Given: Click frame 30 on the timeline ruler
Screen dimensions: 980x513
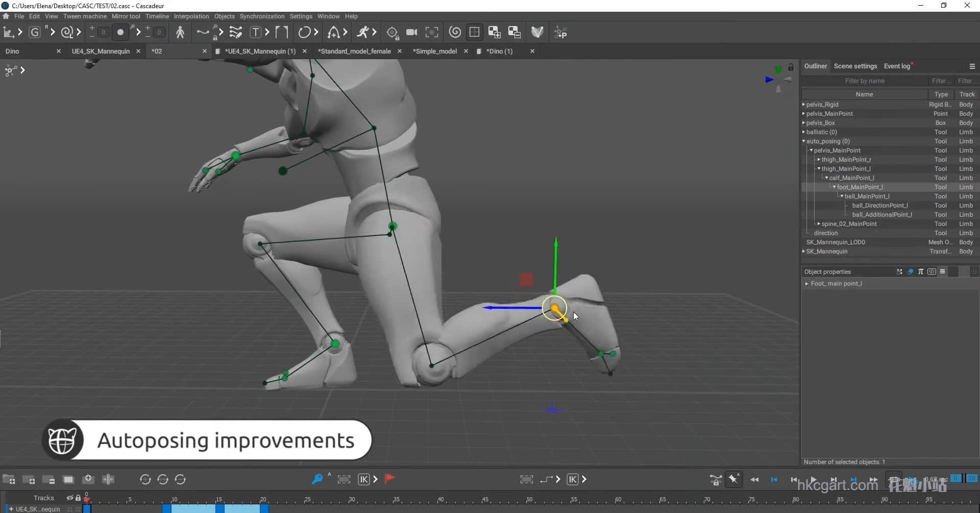Looking at the screenshot, I should point(352,499).
